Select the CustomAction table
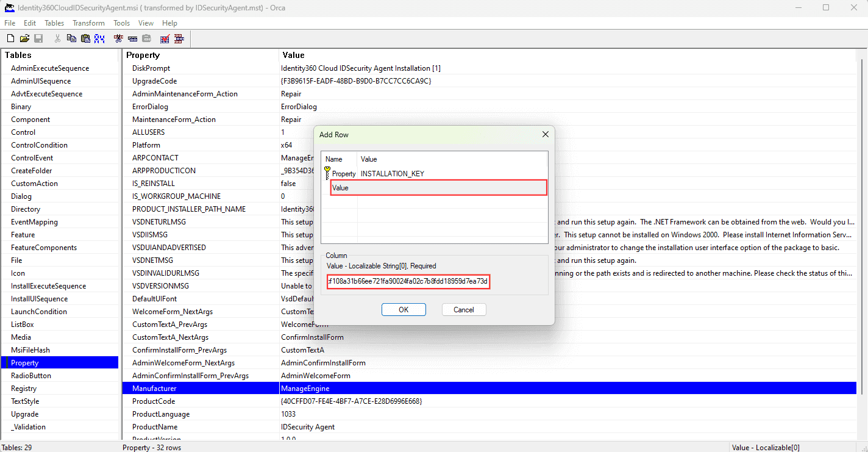Image resolution: width=868 pixels, height=452 pixels. point(34,184)
